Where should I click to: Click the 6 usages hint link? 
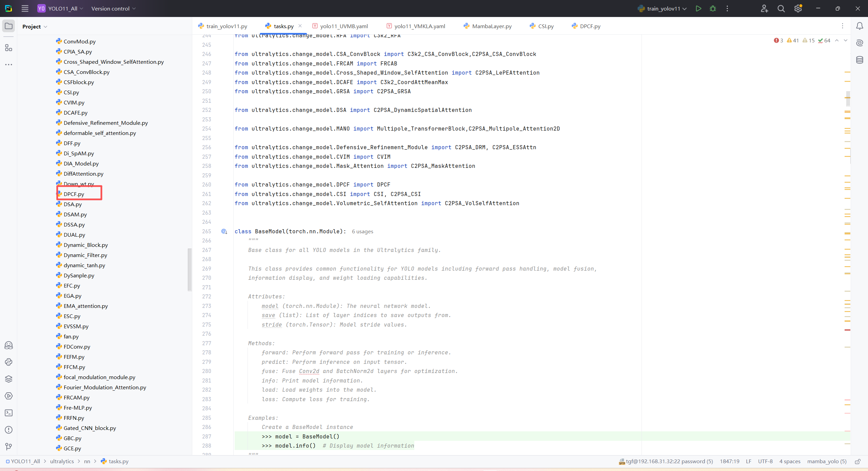click(362, 231)
